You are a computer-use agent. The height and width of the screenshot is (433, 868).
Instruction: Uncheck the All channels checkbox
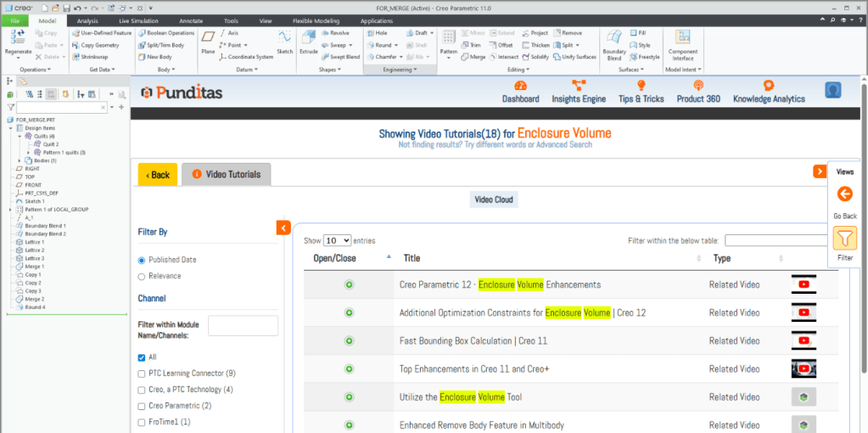(142, 357)
